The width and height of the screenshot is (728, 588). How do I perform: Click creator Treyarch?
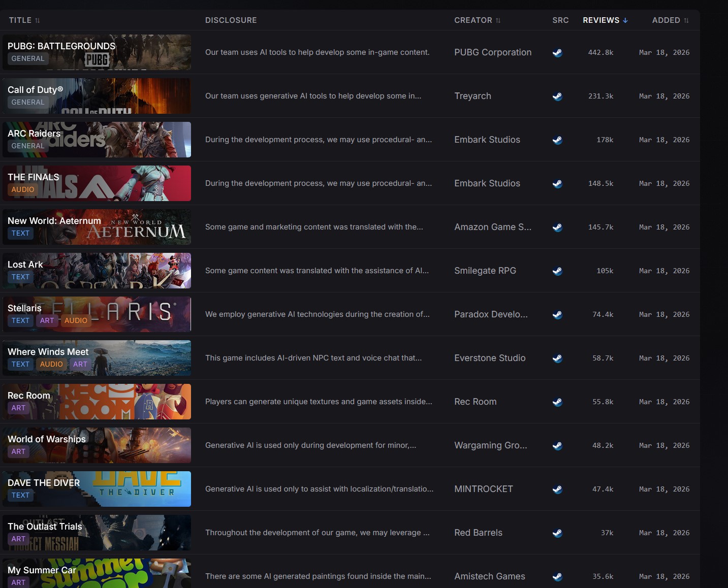tap(472, 96)
